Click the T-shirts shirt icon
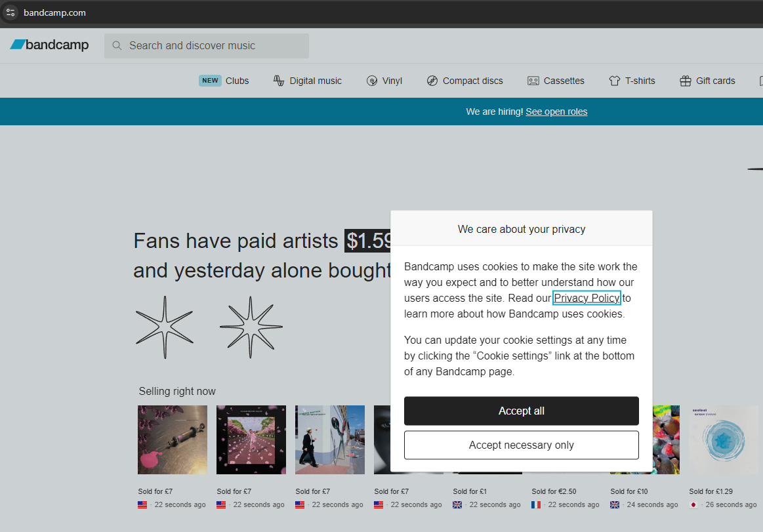The image size is (763, 532). click(x=615, y=81)
